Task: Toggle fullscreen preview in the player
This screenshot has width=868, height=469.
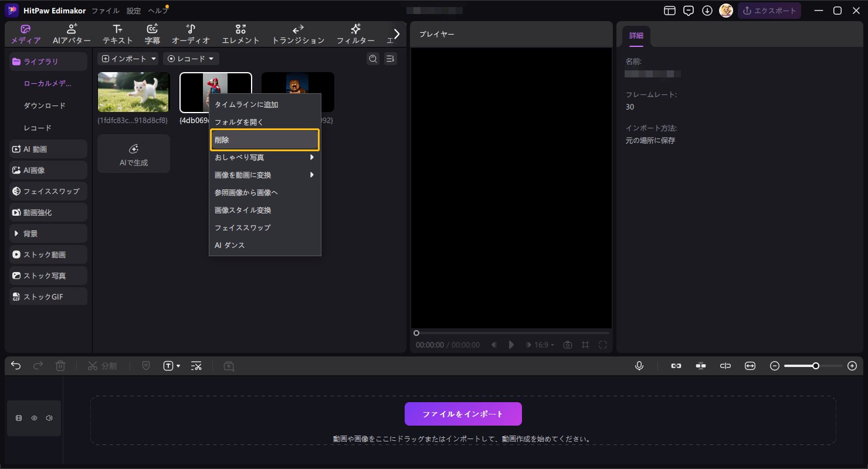Action: (x=603, y=345)
